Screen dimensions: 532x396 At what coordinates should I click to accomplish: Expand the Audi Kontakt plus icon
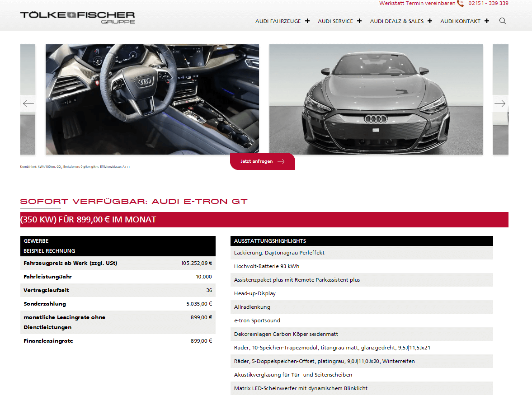point(487,21)
